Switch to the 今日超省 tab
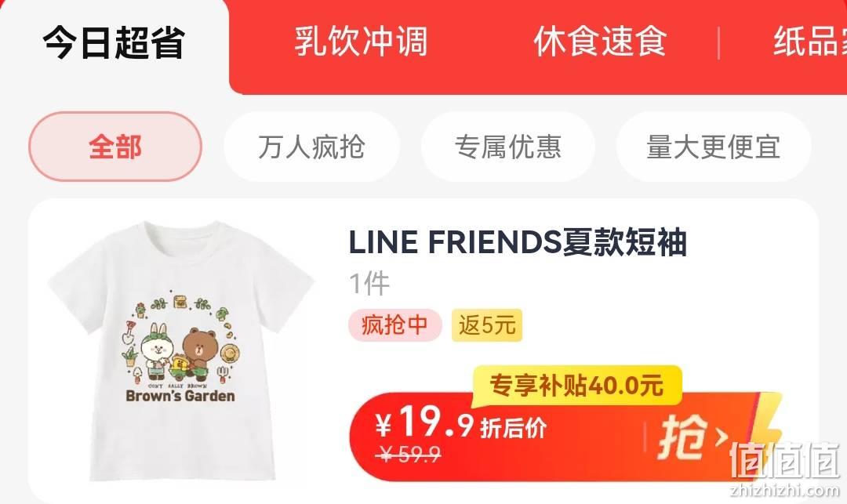This screenshot has width=847, height=504. [x=114, y=42]
